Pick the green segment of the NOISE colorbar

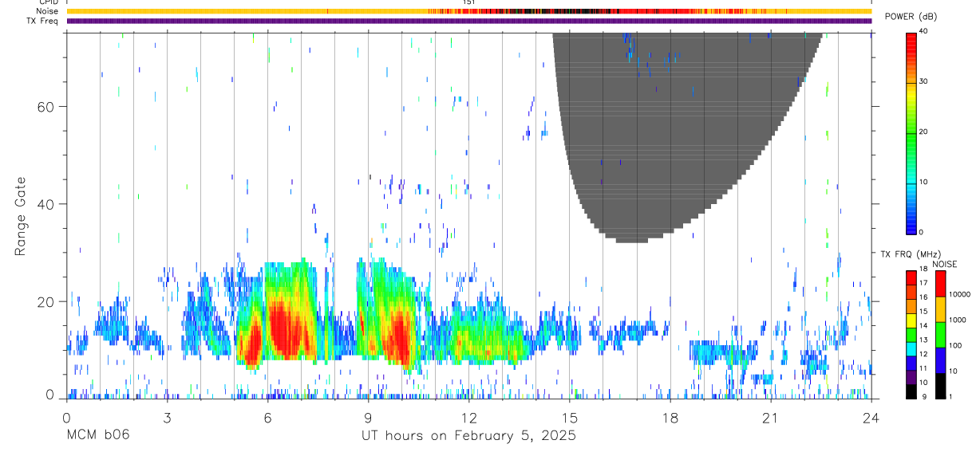(x=939, y=335)
